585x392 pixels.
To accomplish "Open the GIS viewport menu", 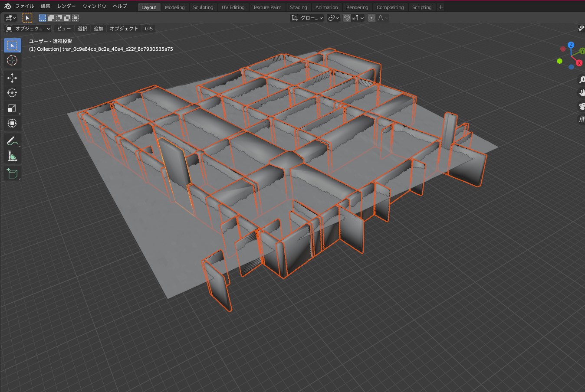I will 149,29.
